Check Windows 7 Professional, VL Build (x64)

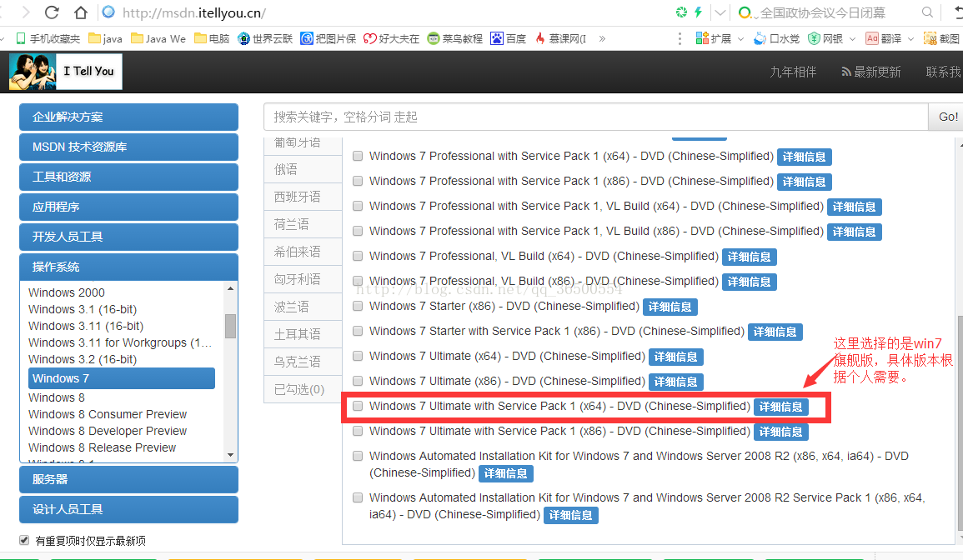point(358,256)
